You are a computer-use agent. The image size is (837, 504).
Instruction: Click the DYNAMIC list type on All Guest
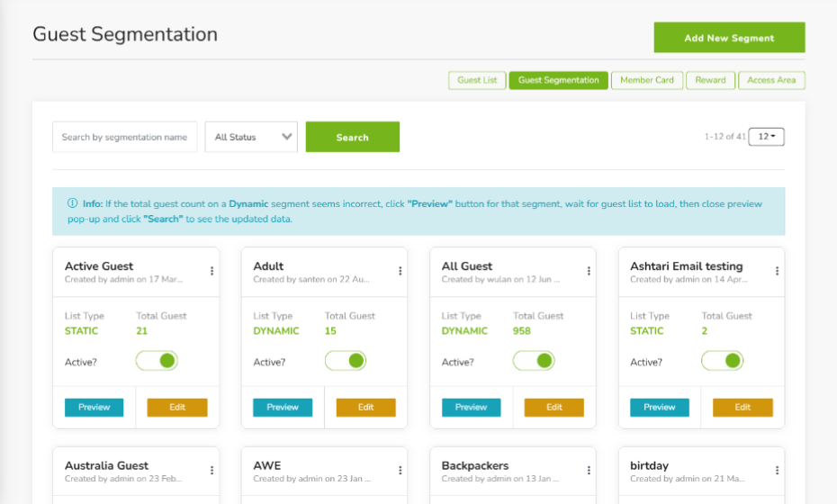pyautogui.click(x=464, y=331)
